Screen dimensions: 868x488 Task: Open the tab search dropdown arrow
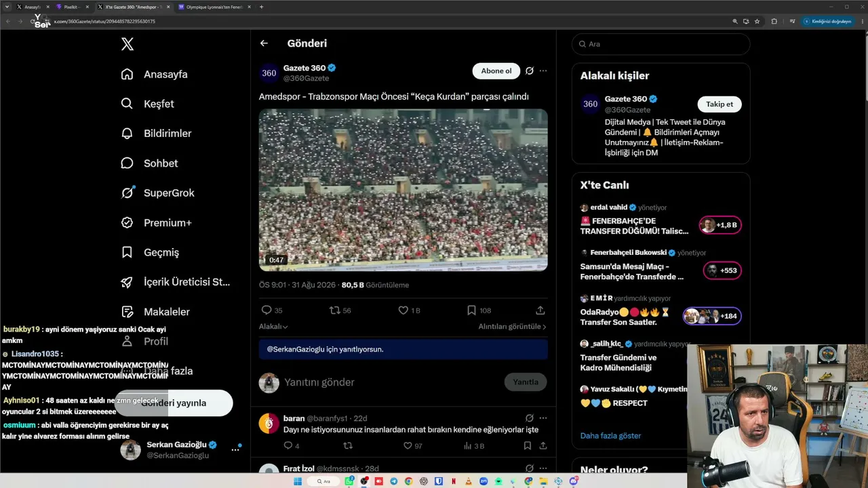[x=6, y=7]
